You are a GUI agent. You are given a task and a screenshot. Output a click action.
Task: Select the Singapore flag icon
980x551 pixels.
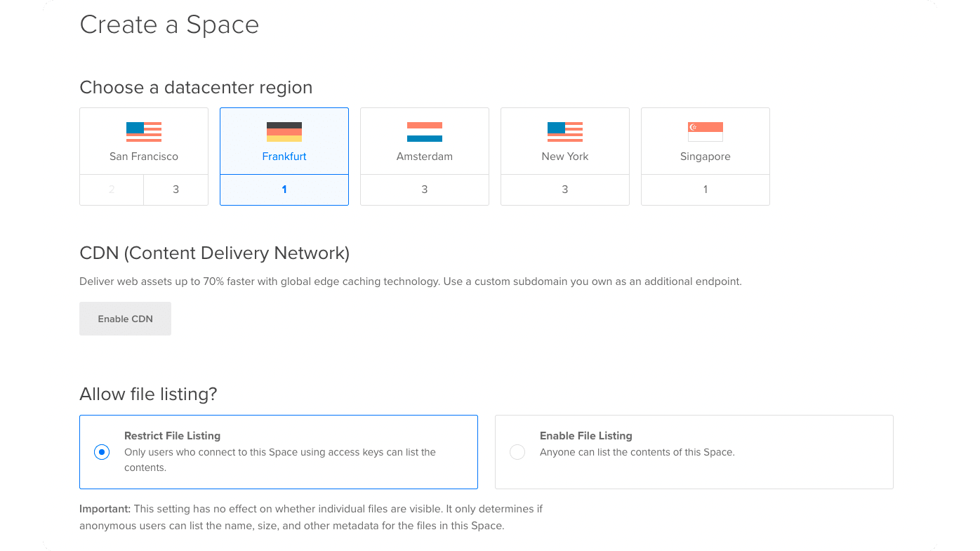[706, 132]
